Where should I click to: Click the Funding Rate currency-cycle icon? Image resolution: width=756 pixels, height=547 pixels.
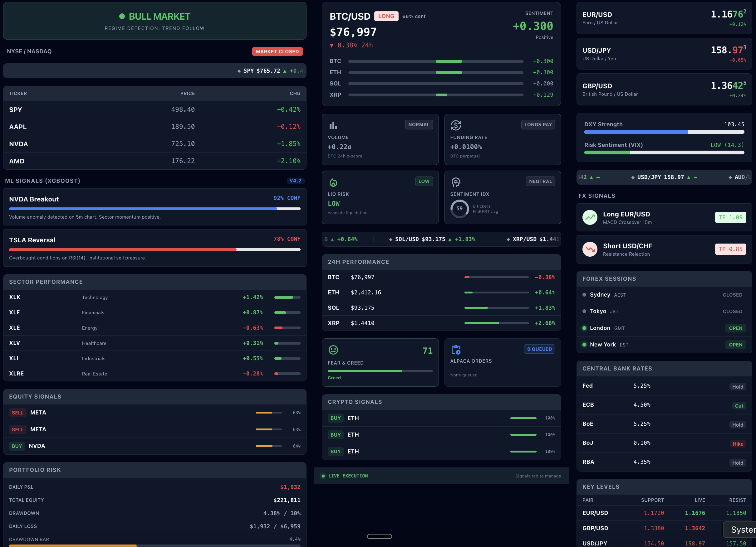click(x=456, y=126)
